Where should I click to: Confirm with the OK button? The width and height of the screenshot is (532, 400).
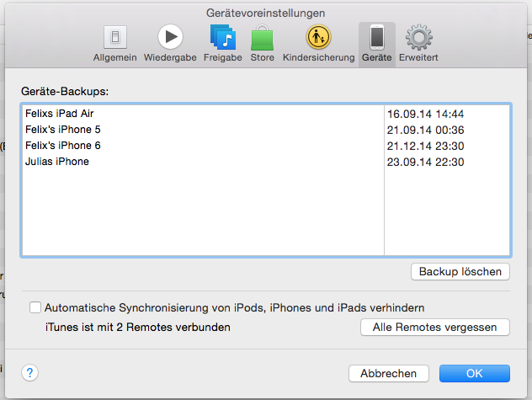[474, 373]
